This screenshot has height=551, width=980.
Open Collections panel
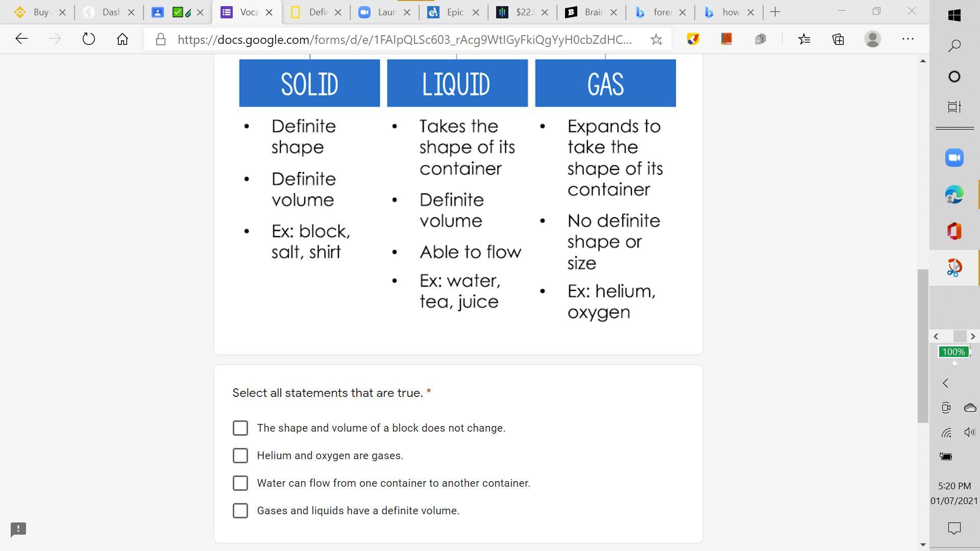pyautogui.click(x=838, y=39)
